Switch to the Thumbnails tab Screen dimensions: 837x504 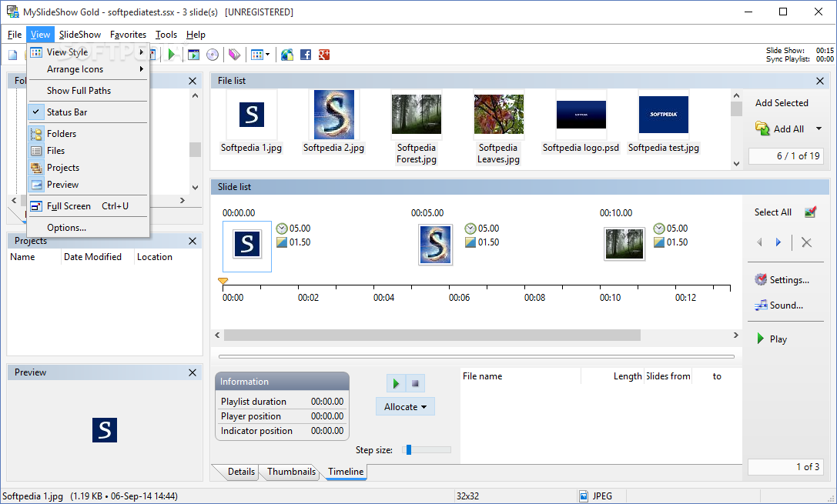point(292,472)
